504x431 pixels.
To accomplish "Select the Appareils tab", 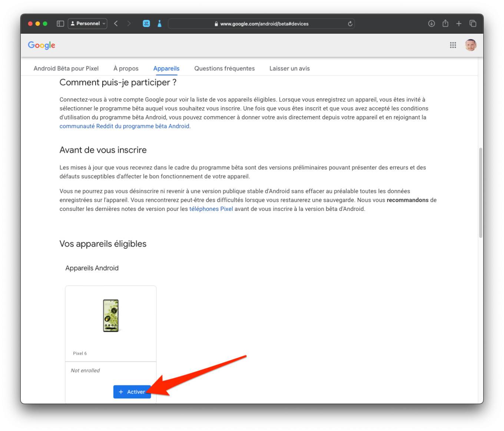I will pos(166,69).
